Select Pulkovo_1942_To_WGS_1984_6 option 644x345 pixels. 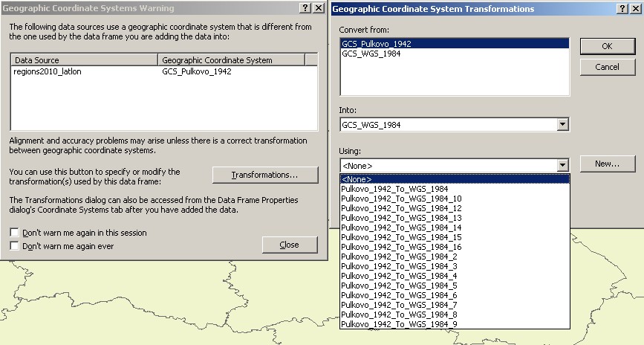pos(455,295)
